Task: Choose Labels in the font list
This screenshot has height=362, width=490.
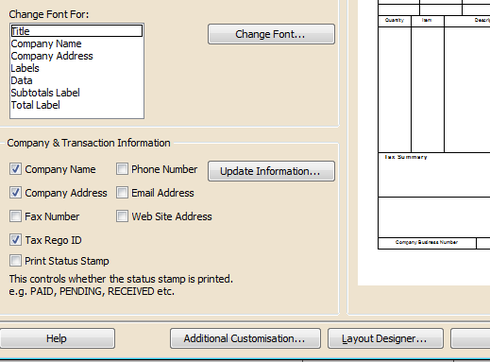Action: point(77,68)
